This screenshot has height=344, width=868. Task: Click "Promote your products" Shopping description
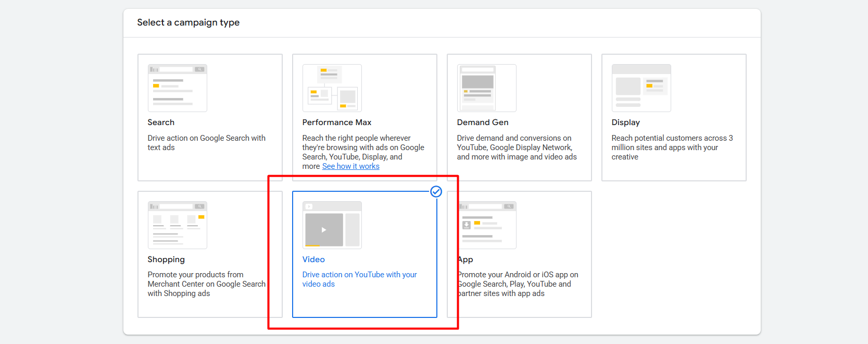[206, 284]
